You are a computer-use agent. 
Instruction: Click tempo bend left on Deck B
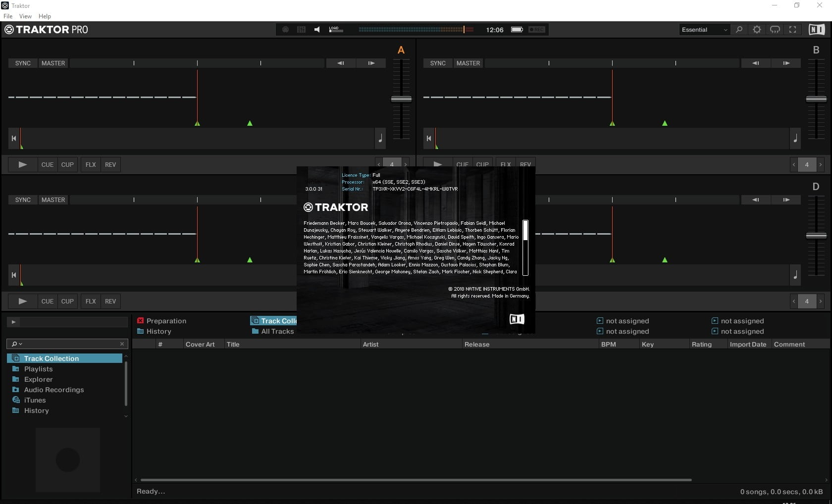pyautogui.click(x=755, y=63)
